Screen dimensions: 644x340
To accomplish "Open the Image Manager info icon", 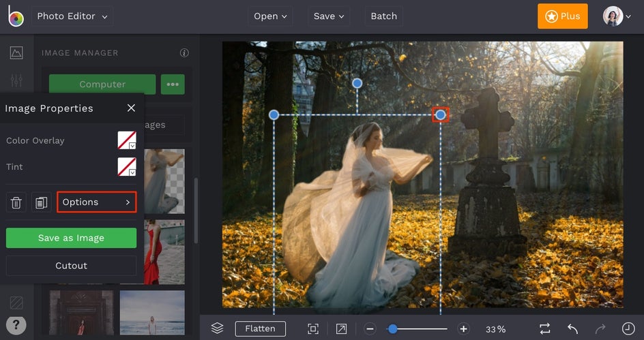I will click(x=184, y=53).
